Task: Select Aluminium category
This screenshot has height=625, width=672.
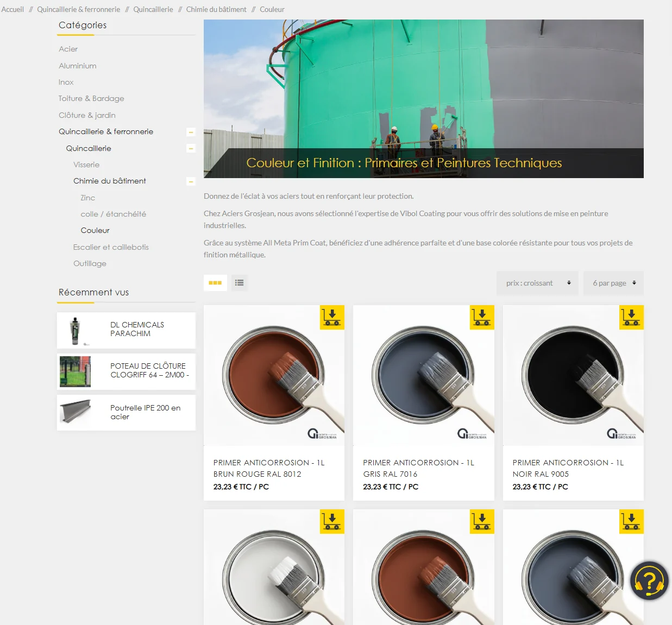Action: coord(78,66)
